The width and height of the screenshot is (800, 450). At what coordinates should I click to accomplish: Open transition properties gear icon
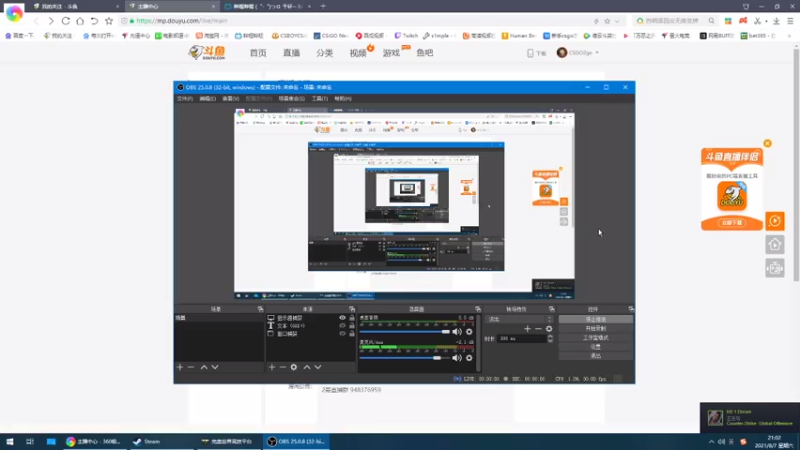click(549, 329)
